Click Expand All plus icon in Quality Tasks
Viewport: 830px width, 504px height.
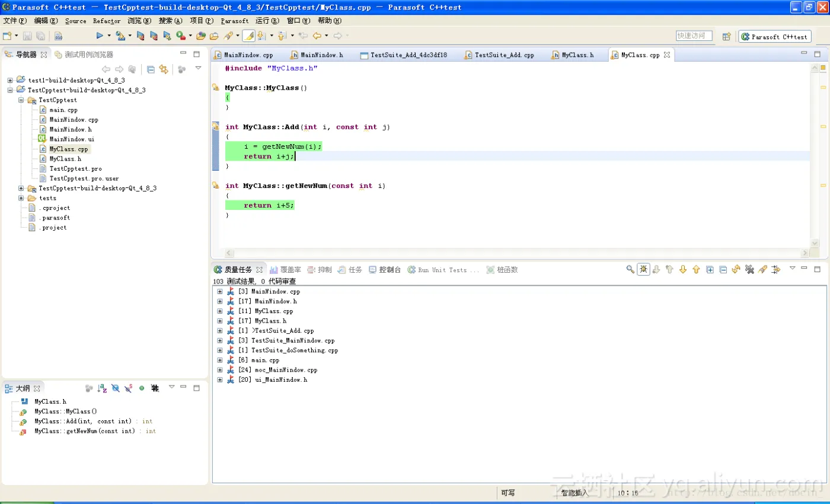[x=710, y=269]
